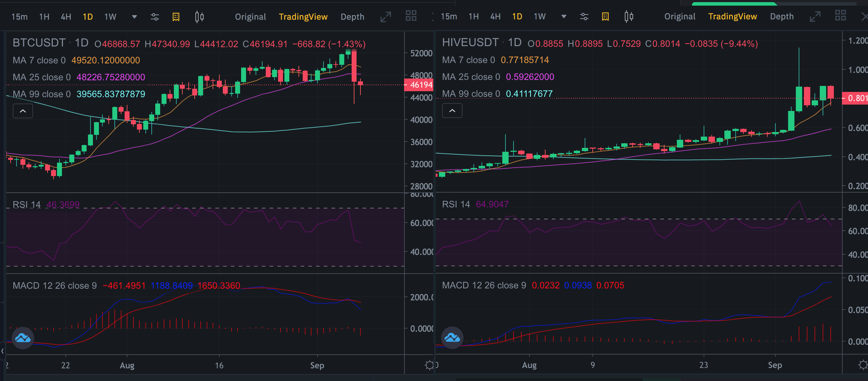Click TradingView cloud logo on BTCUSDT chart
The width and height of the screenshot is (868, 381).
pos(23,338)
